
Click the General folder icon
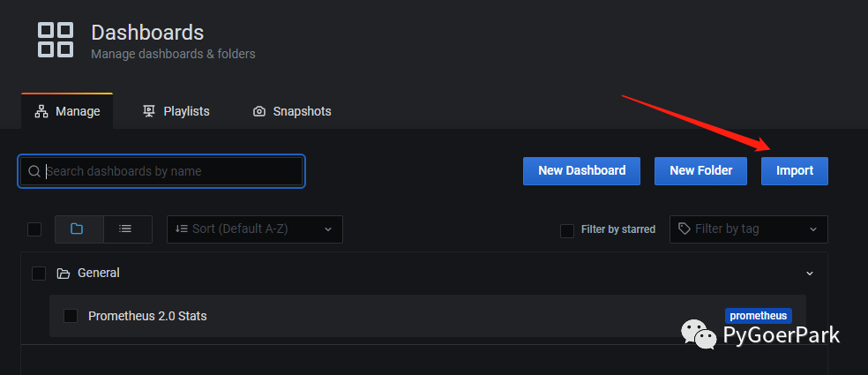63,274
